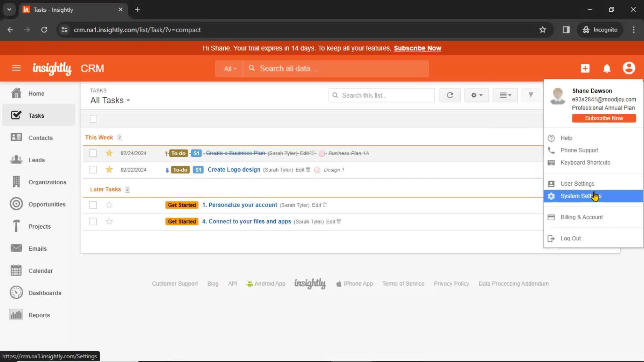
Task: Click Subscribe Now button in profile
Action: (x=604, y=118)
